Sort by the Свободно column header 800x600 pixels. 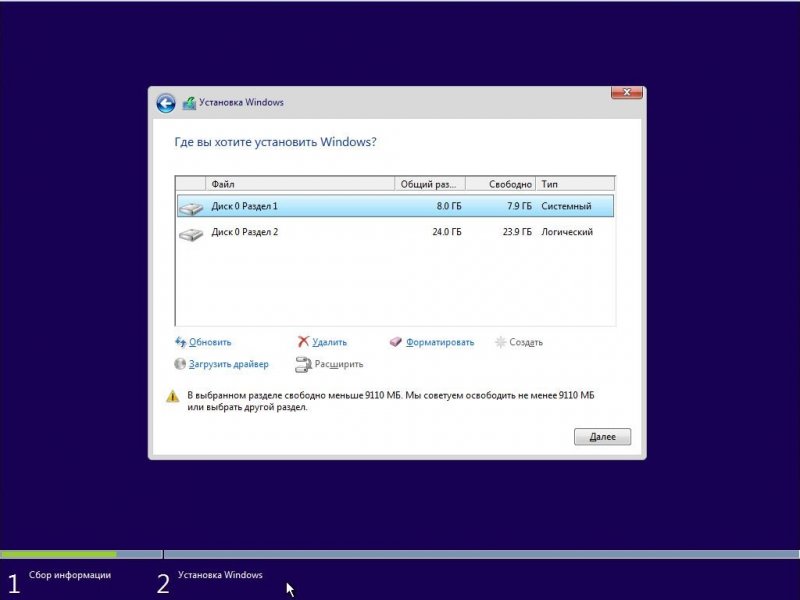tap(501, 184)
